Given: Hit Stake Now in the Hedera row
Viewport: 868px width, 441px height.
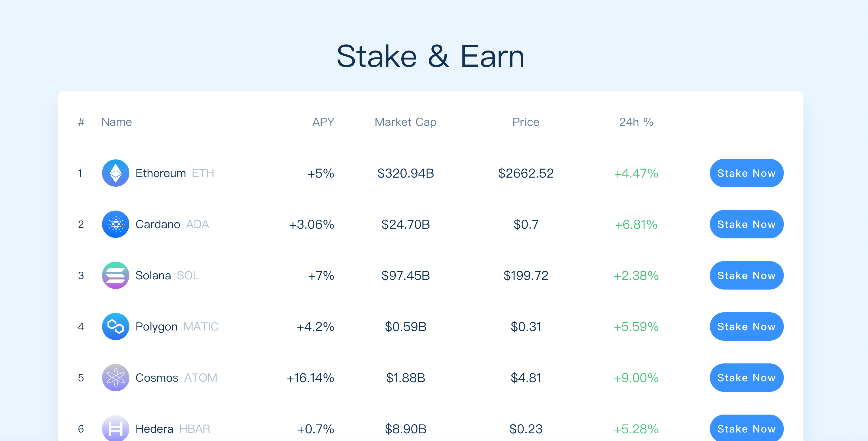Looking at the screenshot, I should pos(746,428).
